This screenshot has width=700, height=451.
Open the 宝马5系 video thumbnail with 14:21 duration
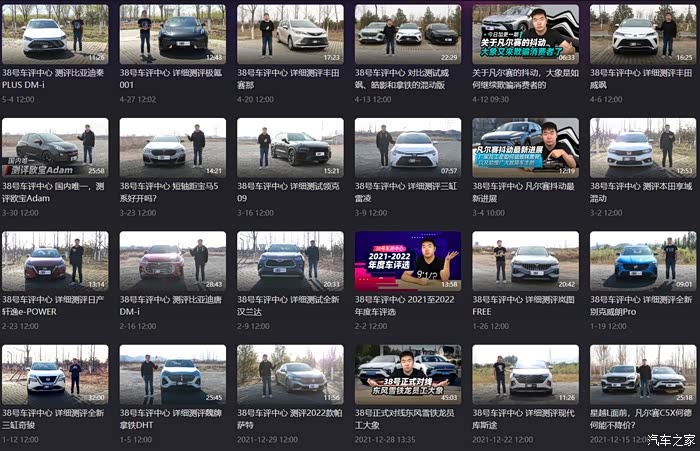(x=173, y=148)
